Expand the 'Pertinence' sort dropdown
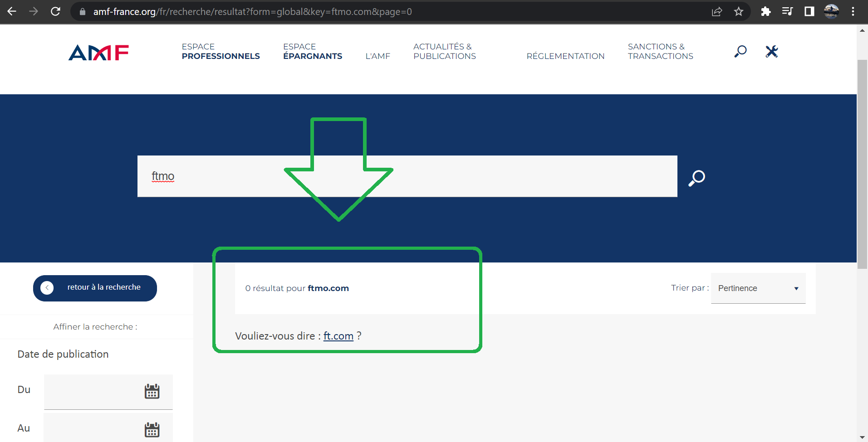The height and width of the screenshot is (442, 868). click(758, 288)
